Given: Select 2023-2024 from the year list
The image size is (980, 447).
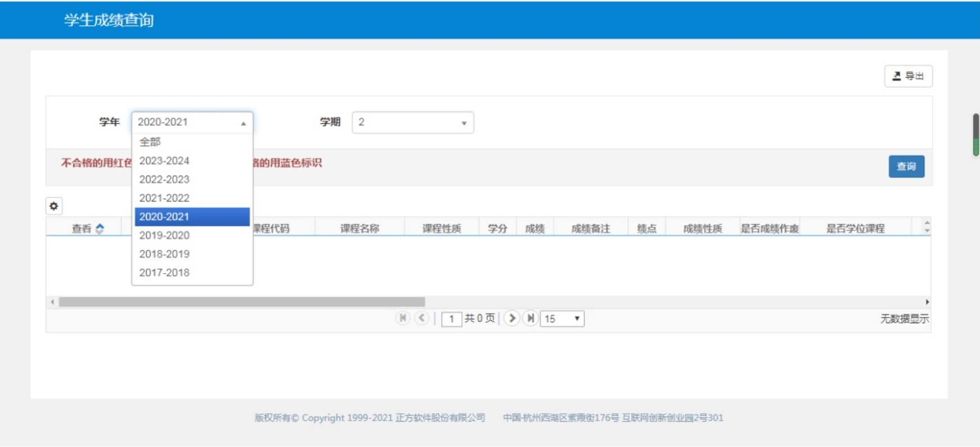Looking at the screenshot, I should point(164,161).
